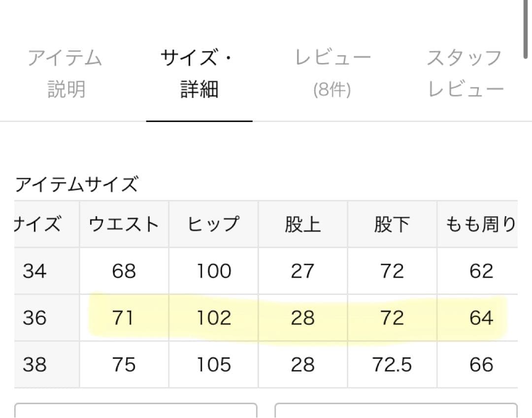Click the size 38 row label

click(35, 365)
